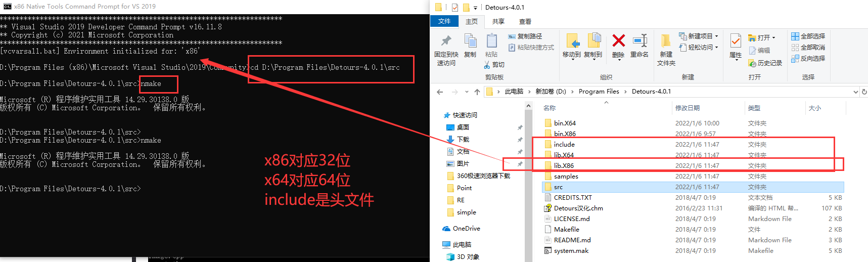Click the Edit button in ribbon
The image size is (868, 262).
[760, 51]
